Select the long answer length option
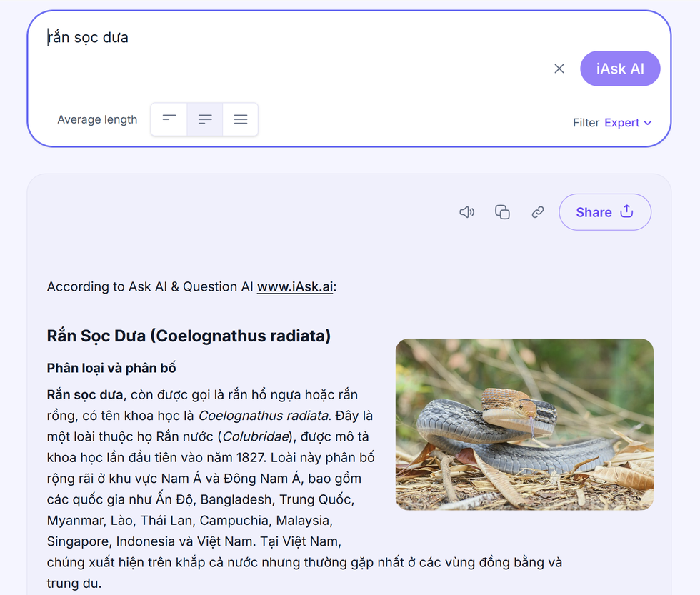The height and width of the screenshot is (595, 700). click(241, 119)
